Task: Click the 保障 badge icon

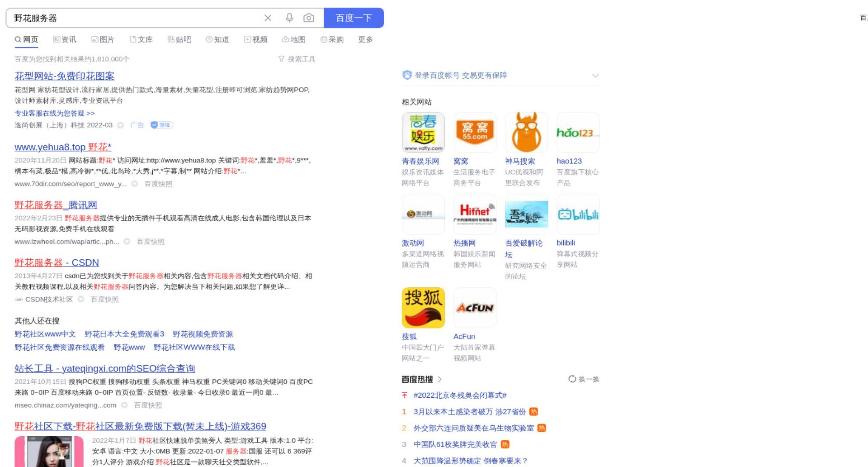Action: tap(161, 125)
